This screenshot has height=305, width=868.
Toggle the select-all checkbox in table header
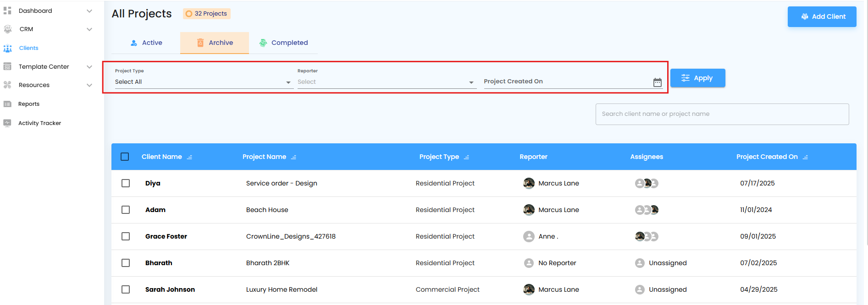coord(125,157)
